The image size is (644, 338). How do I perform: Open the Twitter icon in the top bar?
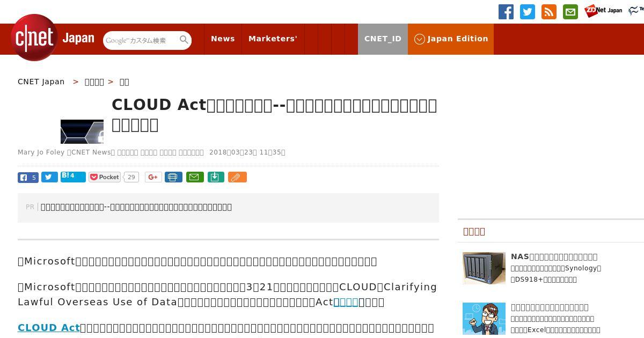pyautogui.click(x=528, y=12)
